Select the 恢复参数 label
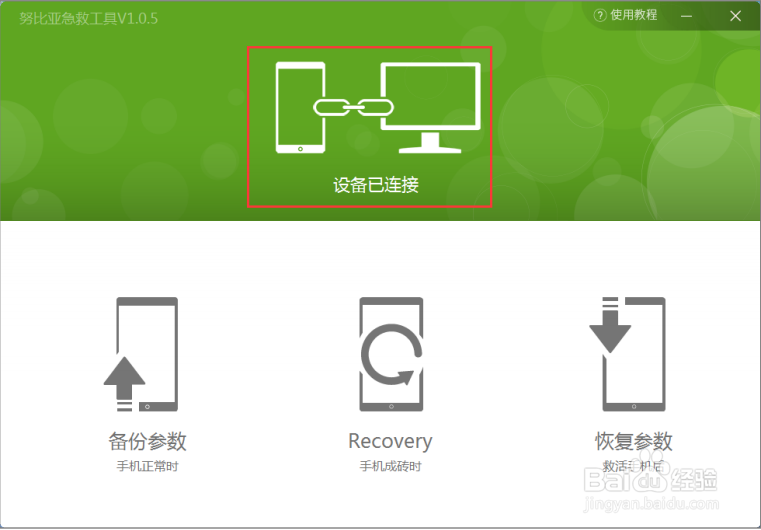This screenshot has height=530, width=761. (x=633, y=441)
